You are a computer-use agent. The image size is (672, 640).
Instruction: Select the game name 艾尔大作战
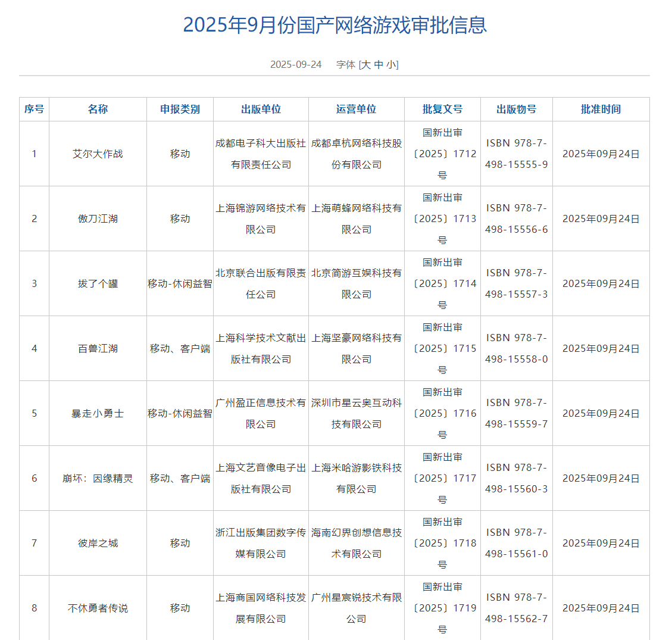pos(98,154)
